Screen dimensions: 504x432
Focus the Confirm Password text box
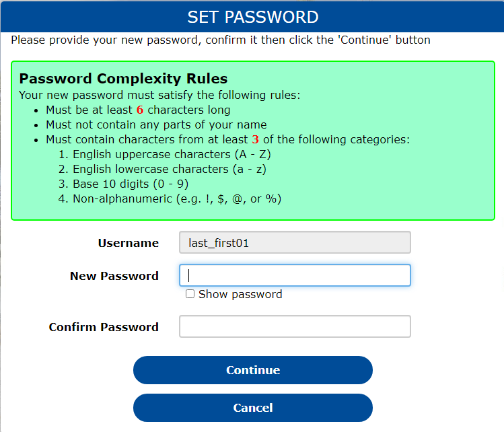295,326
